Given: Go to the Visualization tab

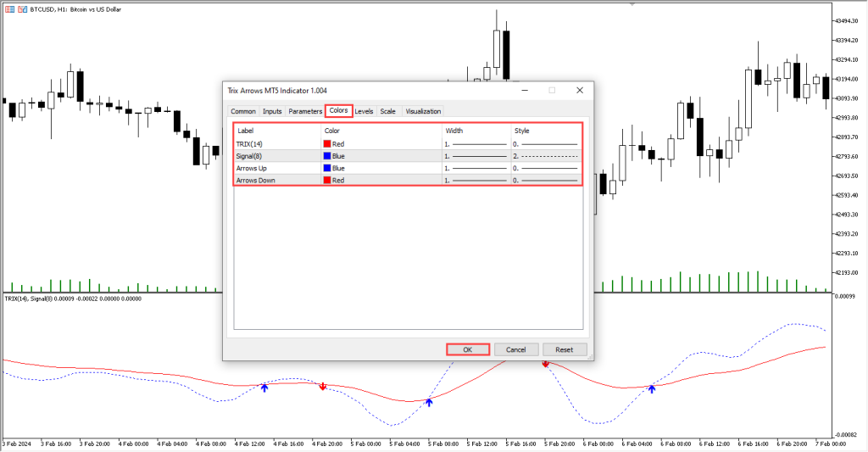Looking at the screenshot, I should (x=423, y=111).
